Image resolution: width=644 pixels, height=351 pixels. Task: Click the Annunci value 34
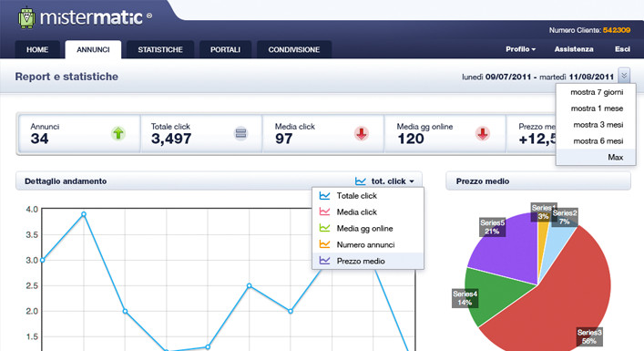[x=39, y=139]
